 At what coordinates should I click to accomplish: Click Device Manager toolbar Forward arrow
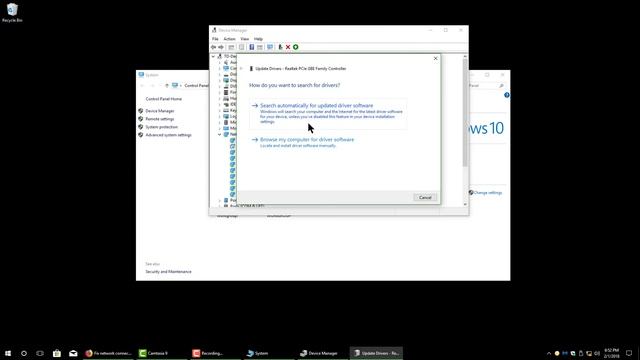pyautogui.click(x=221, y=47)
